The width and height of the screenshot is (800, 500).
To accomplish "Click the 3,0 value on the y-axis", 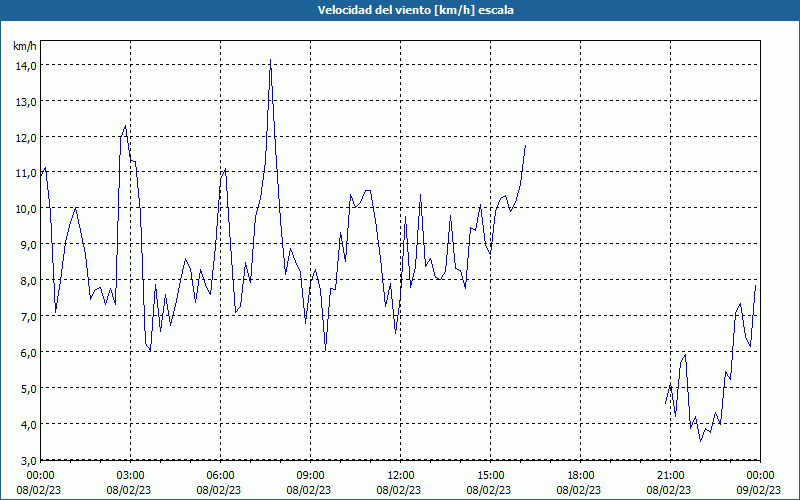I will [x=28, y=460].
